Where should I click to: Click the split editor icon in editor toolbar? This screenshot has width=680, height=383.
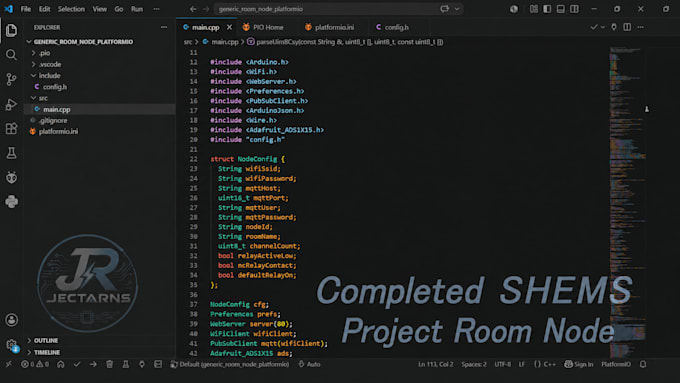coord(627,27)
